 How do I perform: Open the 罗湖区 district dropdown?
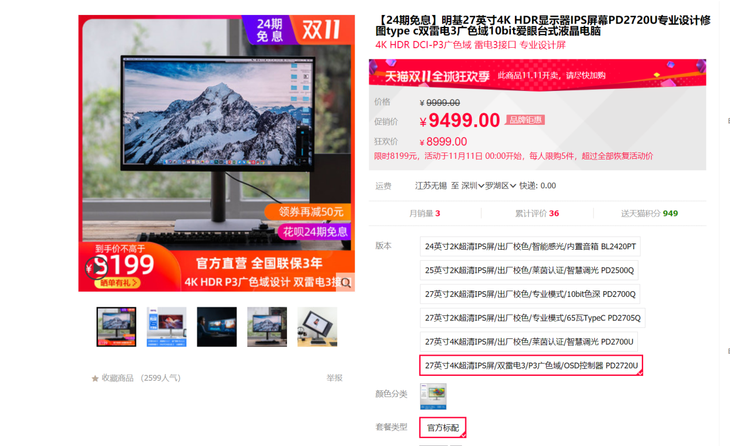click(503, 186)
